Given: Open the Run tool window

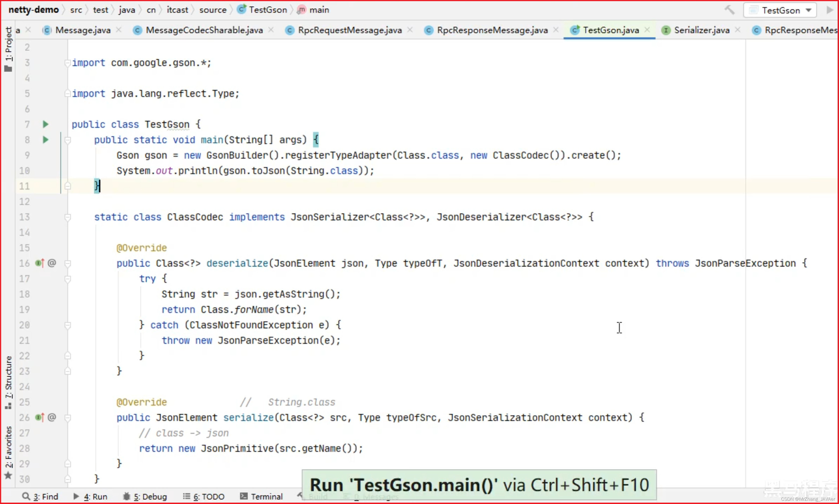Looking at the screenshot, I should (x=90, y=497).
